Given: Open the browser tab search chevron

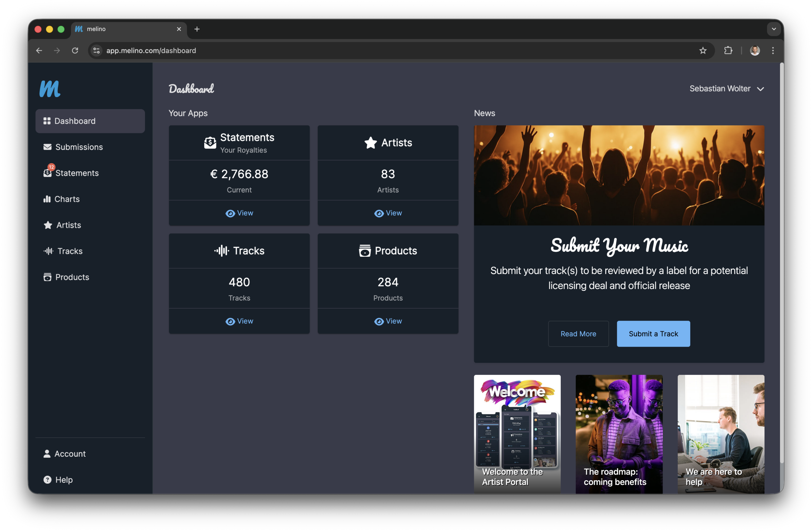Looking at the screenshot, I should click(773, 29).
